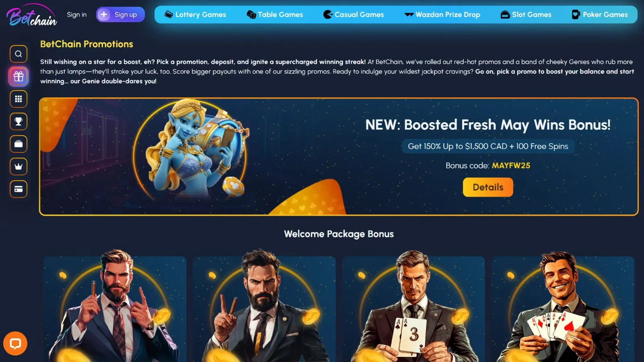Open the trophy tournaments sidebar icon
Image resolution: width=644 pixels, height=362 pixels.
tap(19, 121)
